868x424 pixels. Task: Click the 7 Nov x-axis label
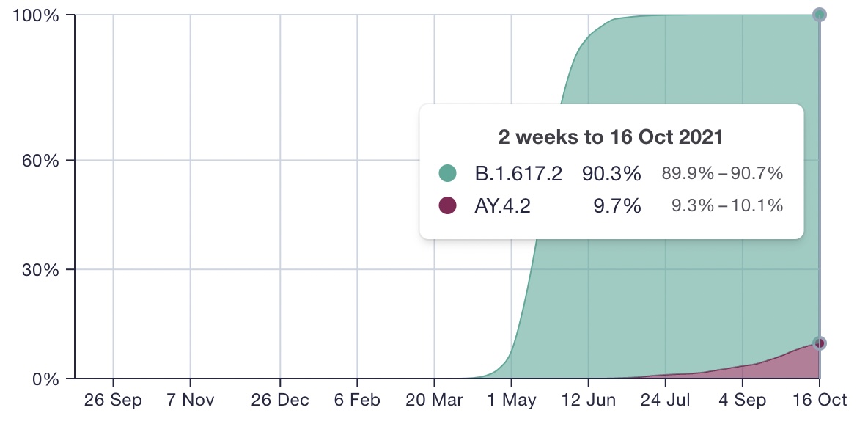(x=191, y=401)
